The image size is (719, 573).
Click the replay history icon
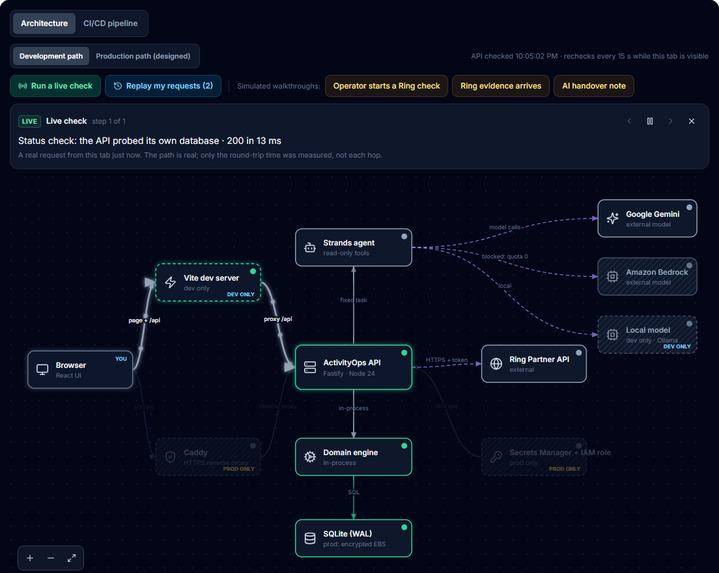(118, 86)
